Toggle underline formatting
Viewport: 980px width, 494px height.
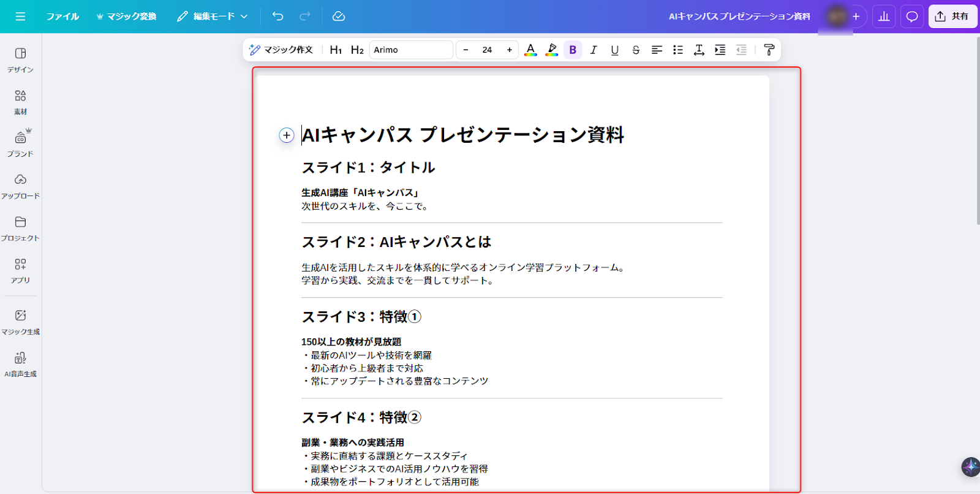pos(614,50)
